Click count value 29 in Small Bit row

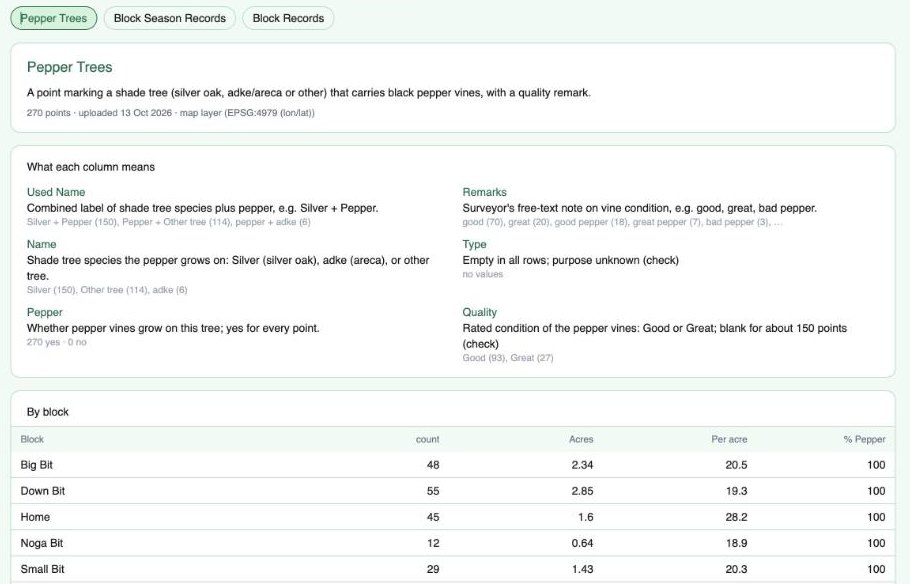click(433, 569)
